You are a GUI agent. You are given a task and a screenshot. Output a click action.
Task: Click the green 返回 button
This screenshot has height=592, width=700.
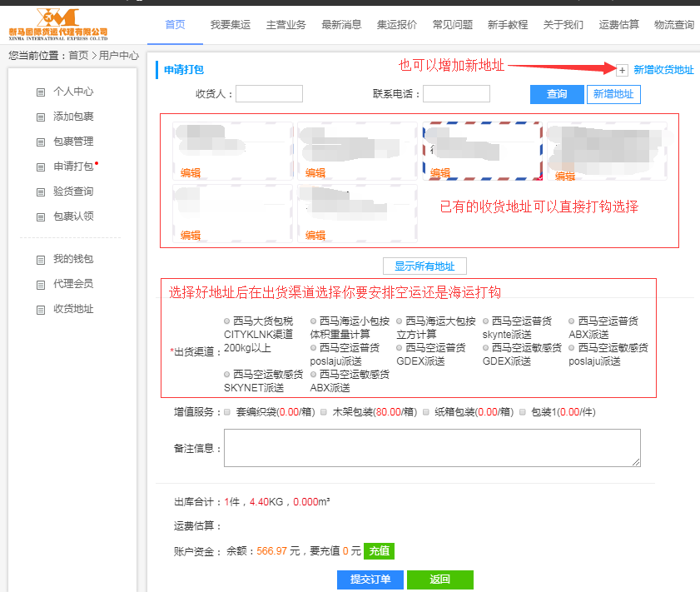(x=439, y=580)
